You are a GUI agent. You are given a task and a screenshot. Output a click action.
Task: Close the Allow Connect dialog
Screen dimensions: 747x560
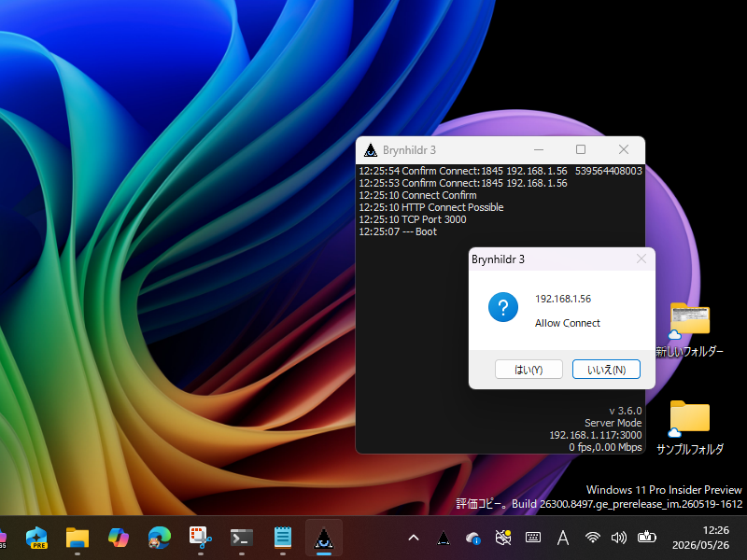[x=641, y=259]
